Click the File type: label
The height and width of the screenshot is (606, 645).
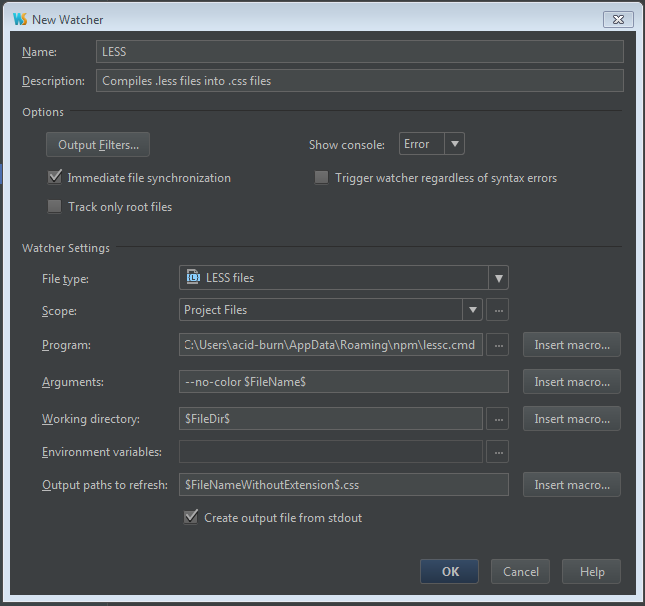coord(65,279)
